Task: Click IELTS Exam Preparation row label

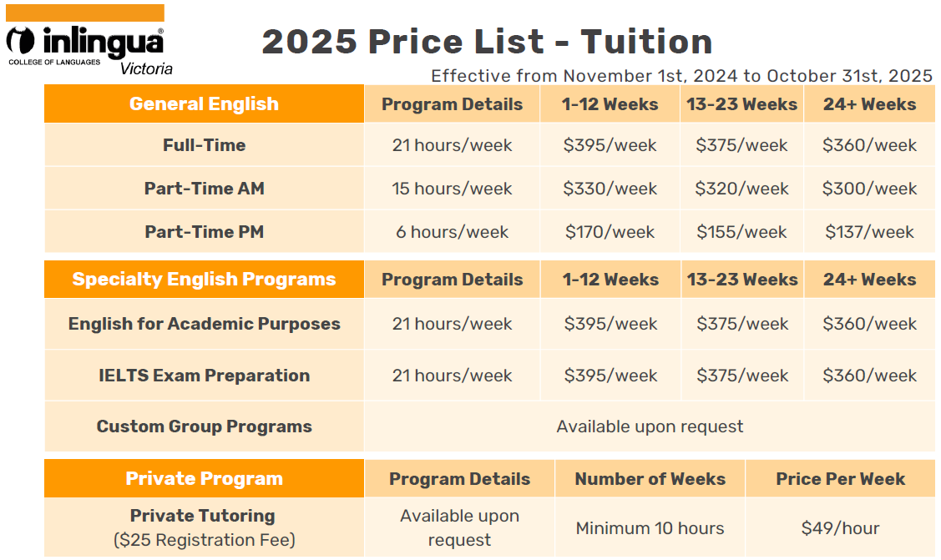Action: tap(204, 376)
